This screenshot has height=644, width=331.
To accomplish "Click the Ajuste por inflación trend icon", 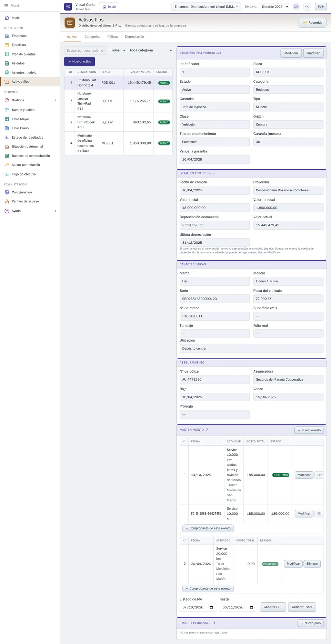I will tap(7, 165).
